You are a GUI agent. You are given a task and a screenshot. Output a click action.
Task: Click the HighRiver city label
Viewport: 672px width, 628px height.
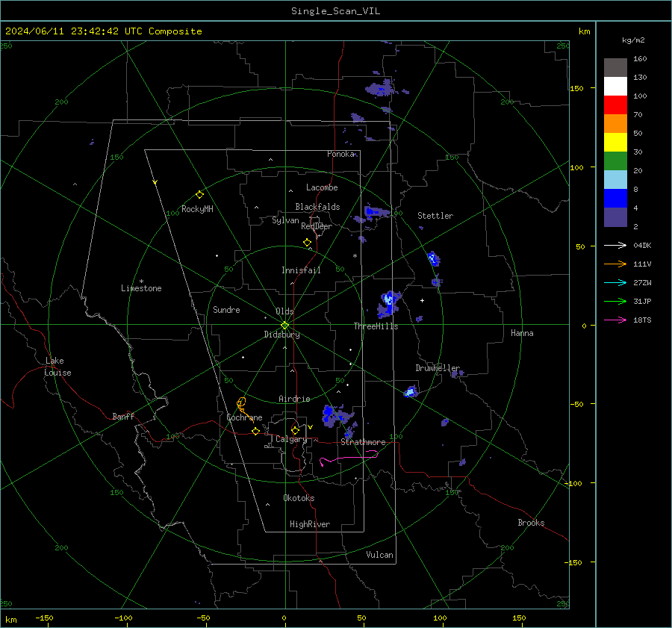[310, 524]
